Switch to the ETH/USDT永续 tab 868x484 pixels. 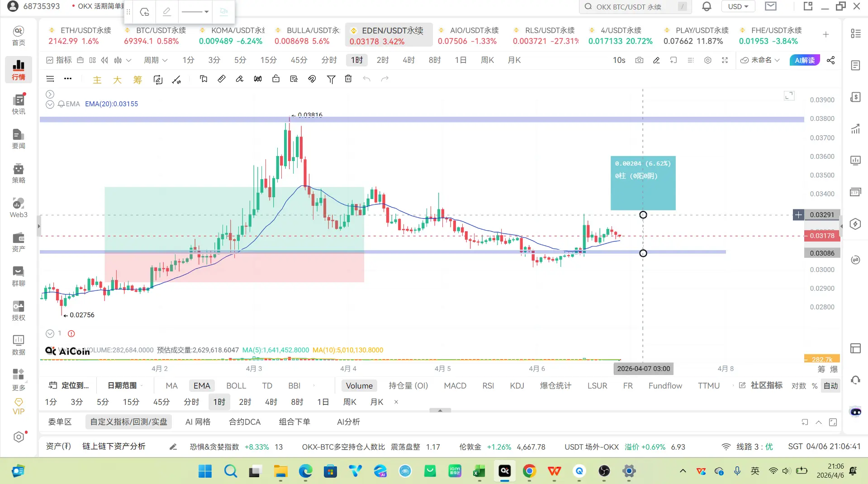(80, 36)
